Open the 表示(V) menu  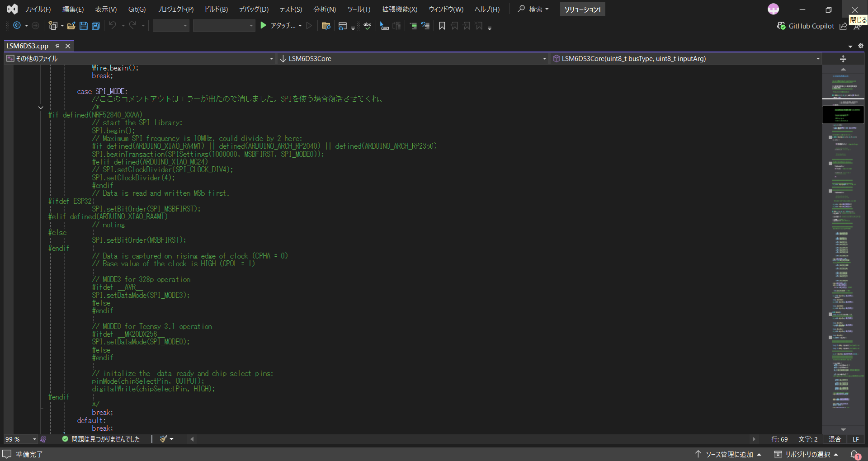[106, 9]
